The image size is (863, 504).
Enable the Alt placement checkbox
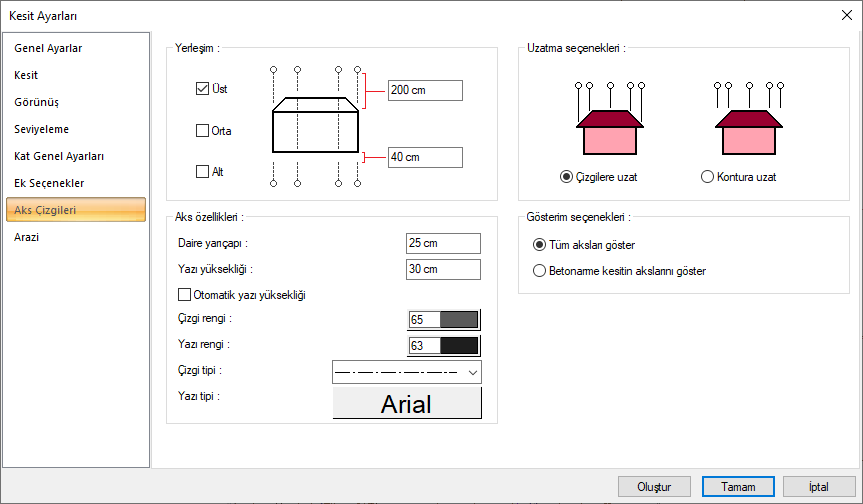point(203,171)
